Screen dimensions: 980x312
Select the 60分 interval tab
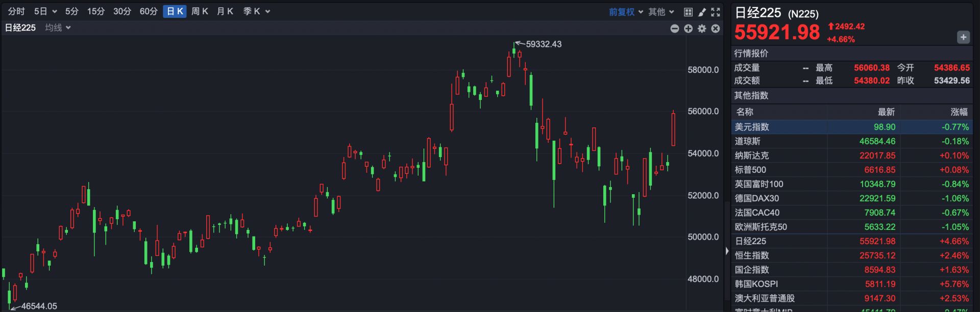[149, 11]
